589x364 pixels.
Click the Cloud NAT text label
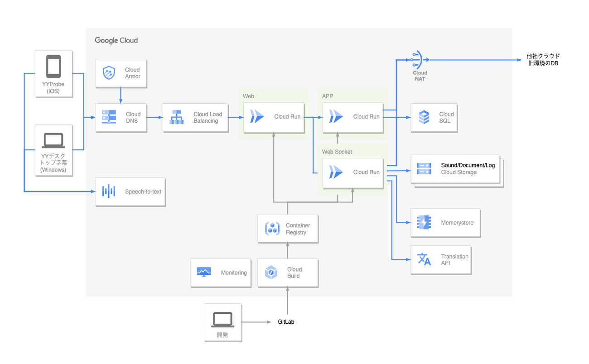(x=420, y=76)
